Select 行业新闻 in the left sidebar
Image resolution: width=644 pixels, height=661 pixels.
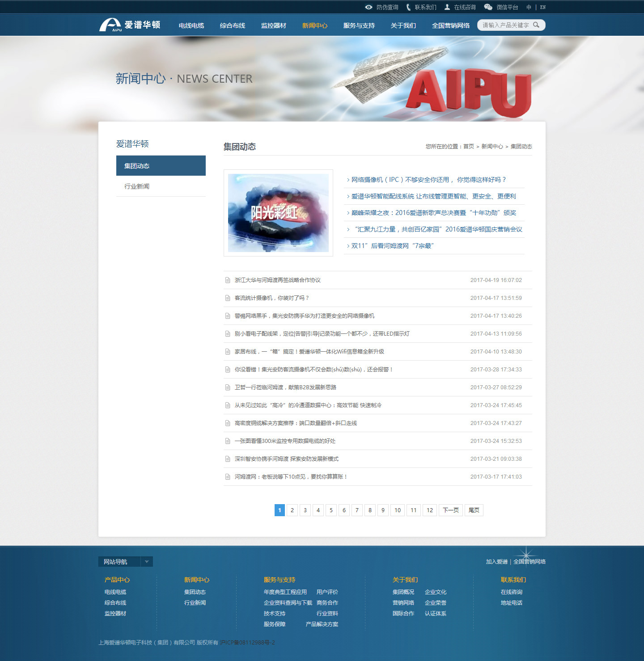pyautogui.click(x=161, y=186)
